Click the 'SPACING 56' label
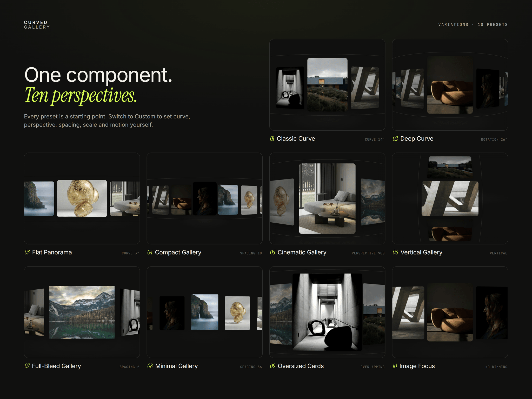 pyautogui.click(x=251, y=367)
